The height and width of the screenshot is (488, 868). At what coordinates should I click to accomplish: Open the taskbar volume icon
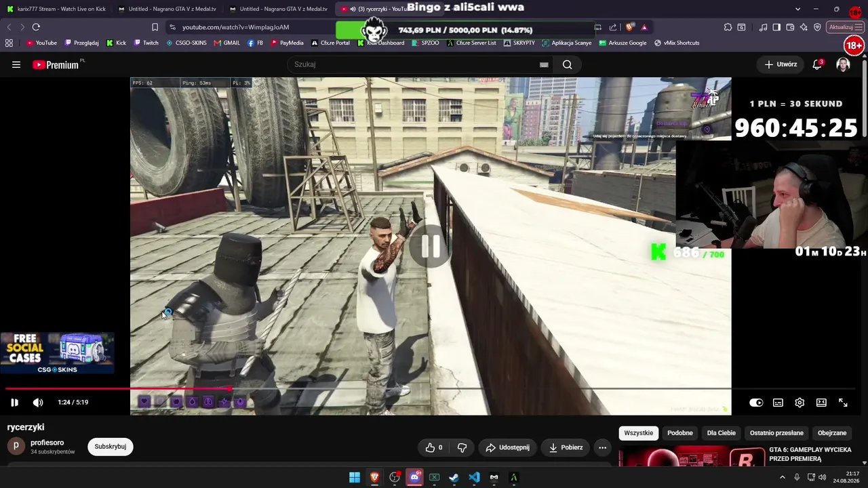(x=823, y=477)
